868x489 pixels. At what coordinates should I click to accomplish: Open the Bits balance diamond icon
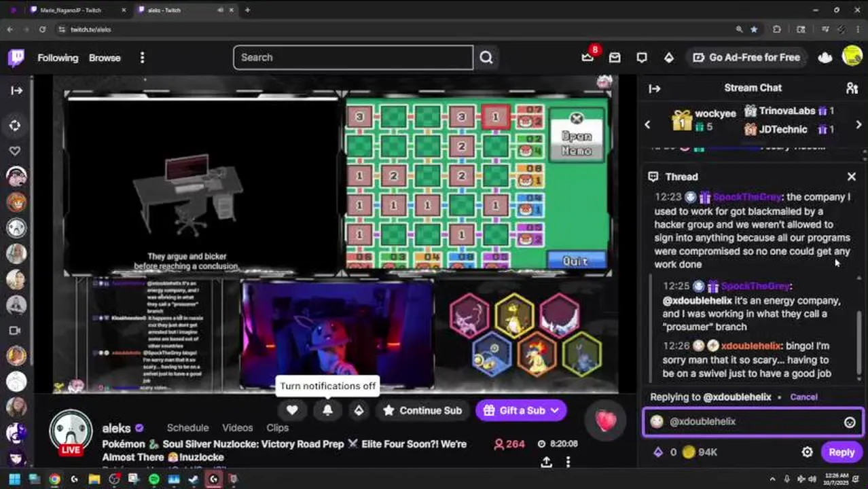[658, 452]
